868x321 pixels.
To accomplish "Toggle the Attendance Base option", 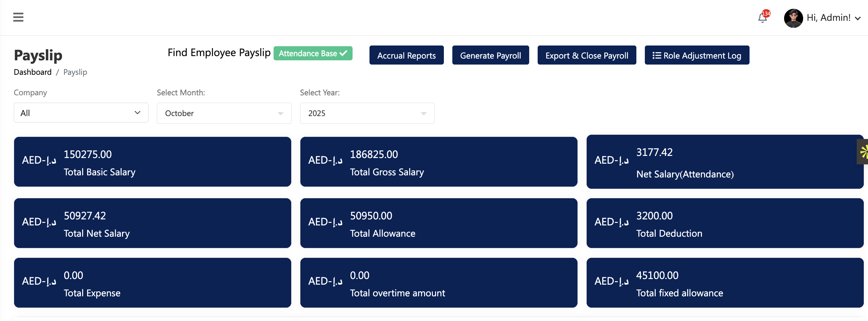I will (313, 53).
